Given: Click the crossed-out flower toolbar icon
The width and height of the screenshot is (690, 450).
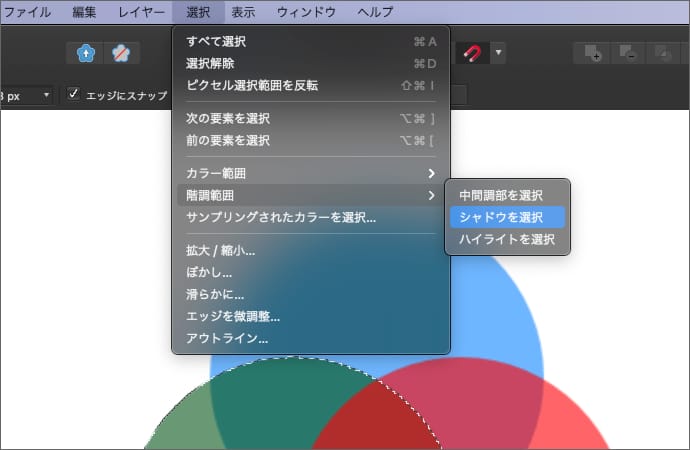Looking at the screenshot, I should click(119, 53).
